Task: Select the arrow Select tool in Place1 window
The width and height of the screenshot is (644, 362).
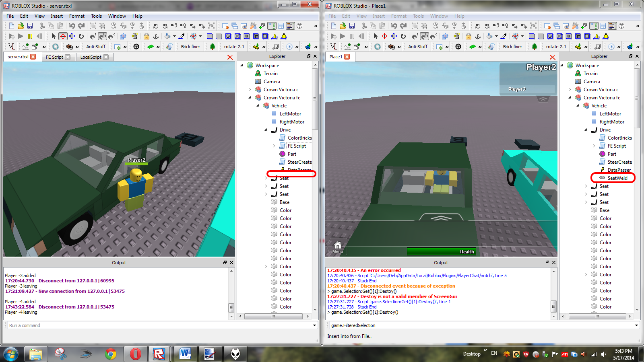Action: tap(376, 36)
